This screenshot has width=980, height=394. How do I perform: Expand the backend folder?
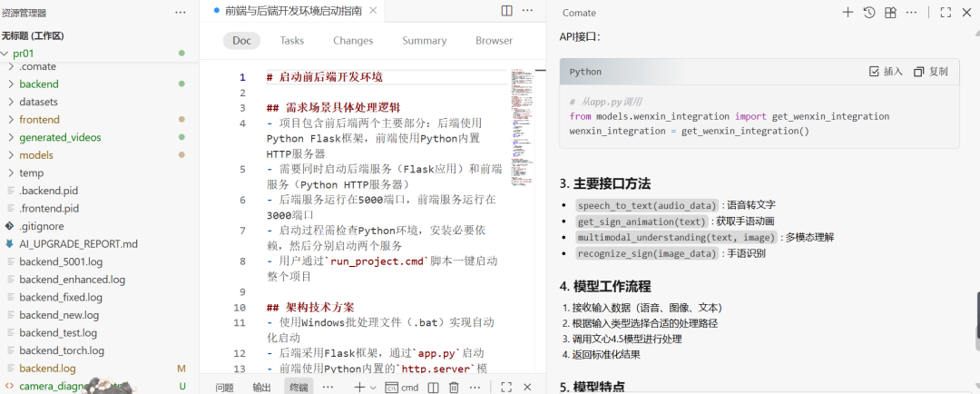100,84
